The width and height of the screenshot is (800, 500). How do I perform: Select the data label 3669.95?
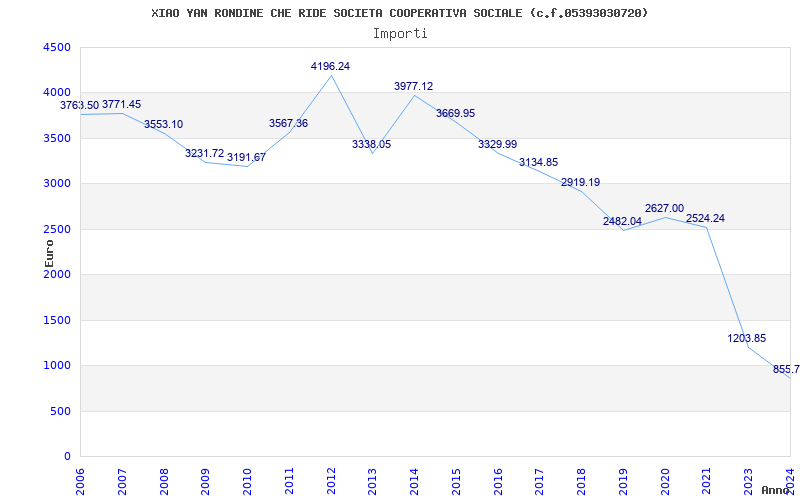coord(455,113)
